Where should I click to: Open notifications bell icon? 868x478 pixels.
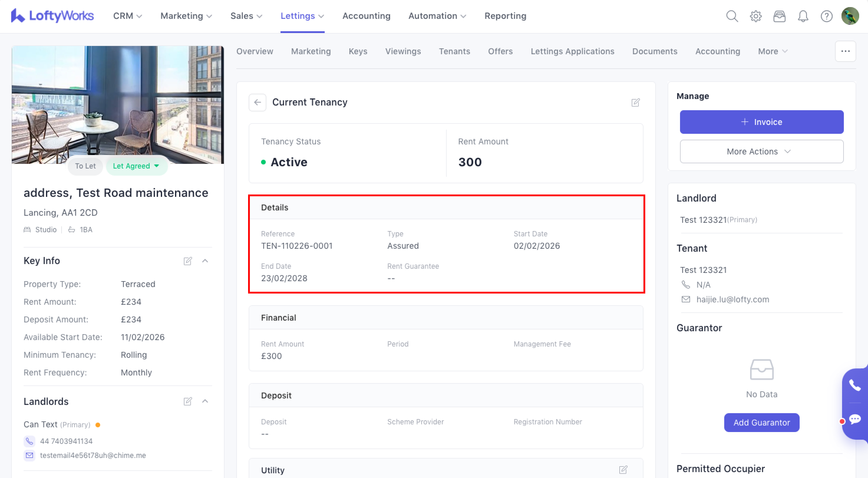click(x=803, y=16)
